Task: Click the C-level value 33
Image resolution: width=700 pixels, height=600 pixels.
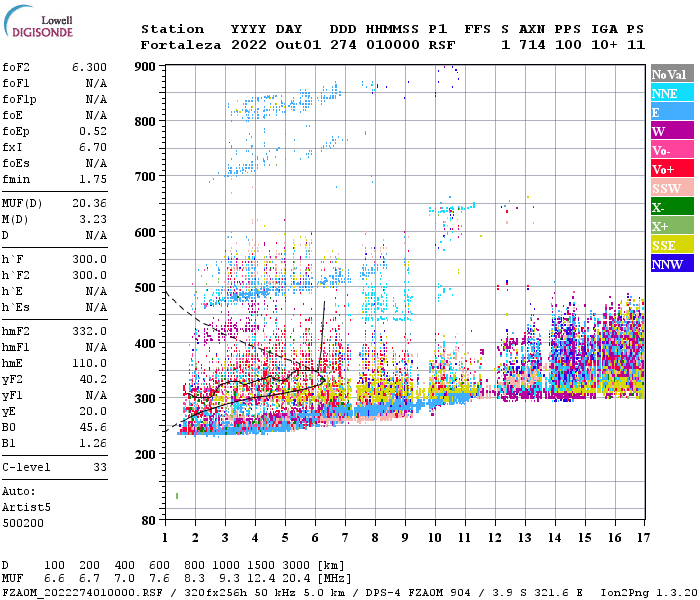Action: tap(100, 467)
